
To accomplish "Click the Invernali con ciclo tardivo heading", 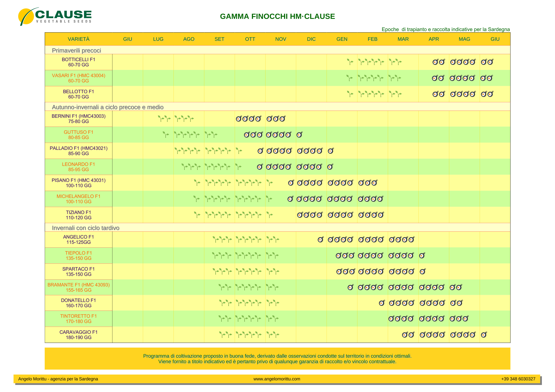I will pos(86,228).
